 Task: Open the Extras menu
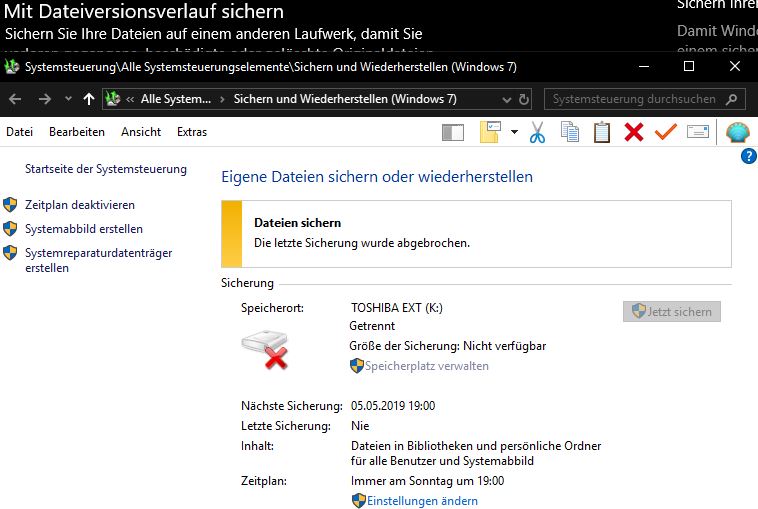point(192,132)
